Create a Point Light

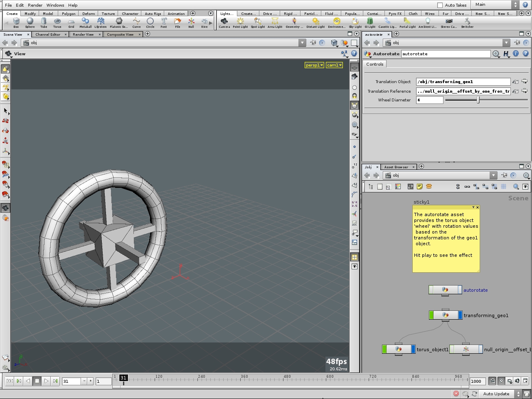[x=240, y=22]
